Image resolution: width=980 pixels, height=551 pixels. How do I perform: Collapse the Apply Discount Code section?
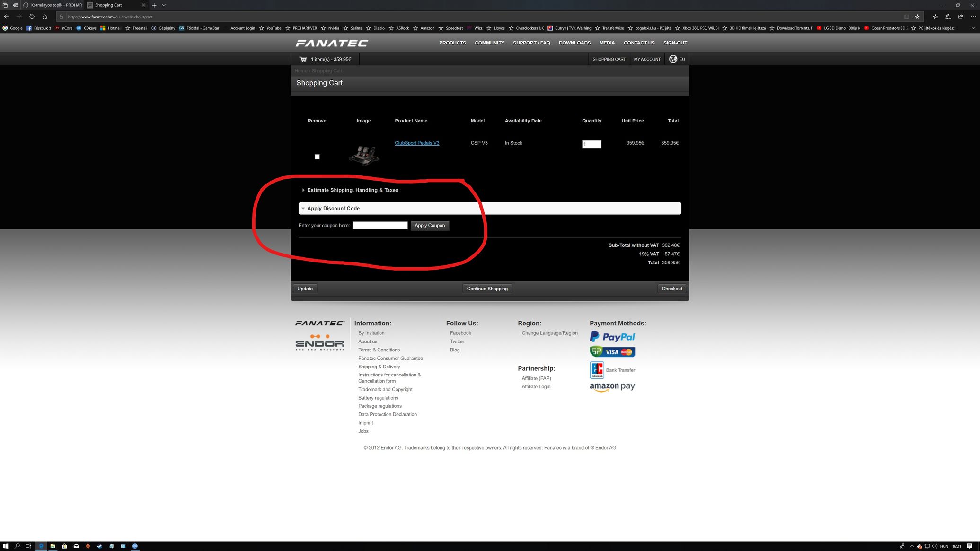[333, 209]
